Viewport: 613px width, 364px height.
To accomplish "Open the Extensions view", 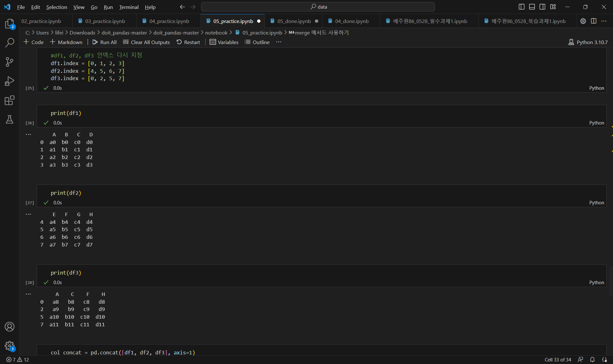I will point(10,101).
